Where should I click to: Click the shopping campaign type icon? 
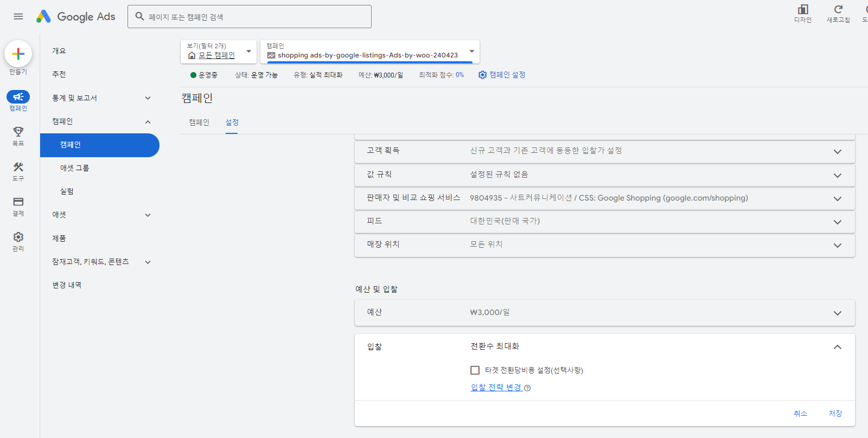click(x=271, y=55)
